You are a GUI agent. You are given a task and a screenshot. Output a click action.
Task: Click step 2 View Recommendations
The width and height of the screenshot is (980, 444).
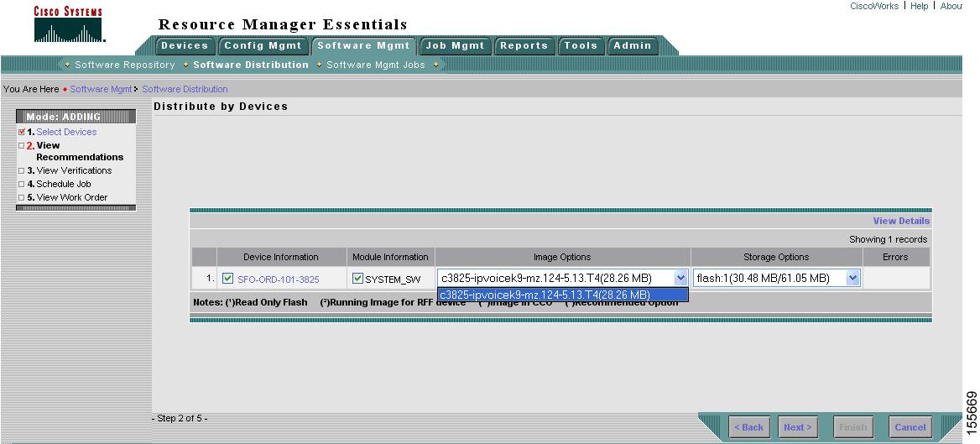coord(80,151)
